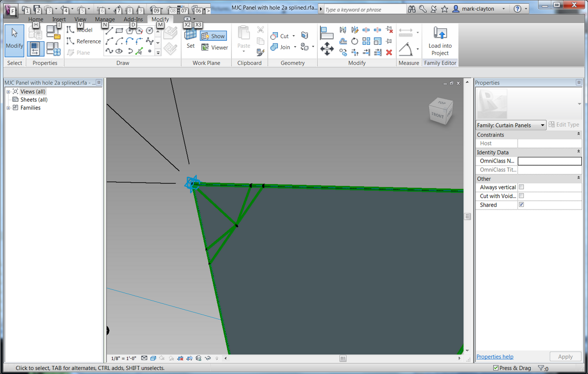The width and height of the screenshot is (588, 374).
Task: Switch to the Manage ribbon tab
Action: point(105,19)
